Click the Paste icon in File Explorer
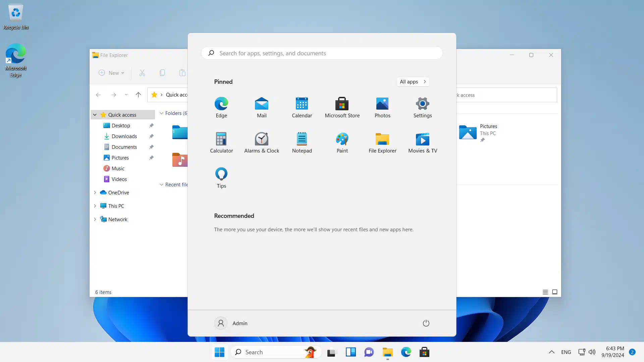This screenshot has width=644, height=362. tap(182, 73)
